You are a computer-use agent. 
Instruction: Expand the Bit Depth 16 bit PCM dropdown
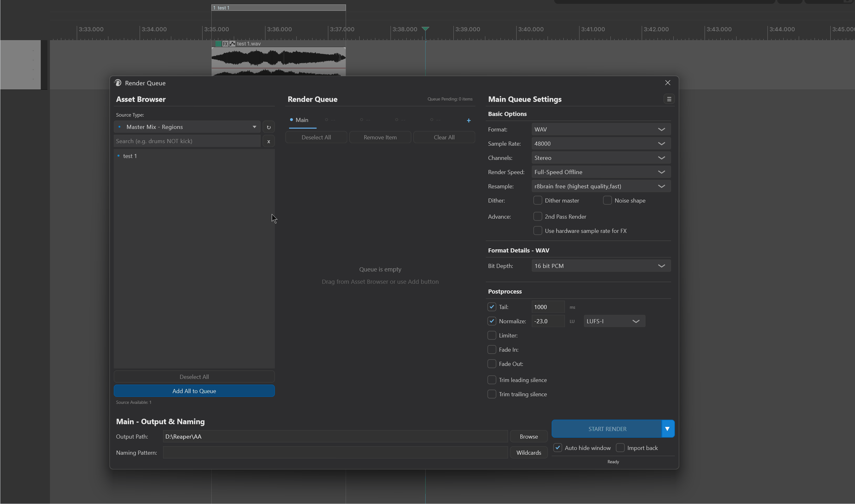click(601, 266)
